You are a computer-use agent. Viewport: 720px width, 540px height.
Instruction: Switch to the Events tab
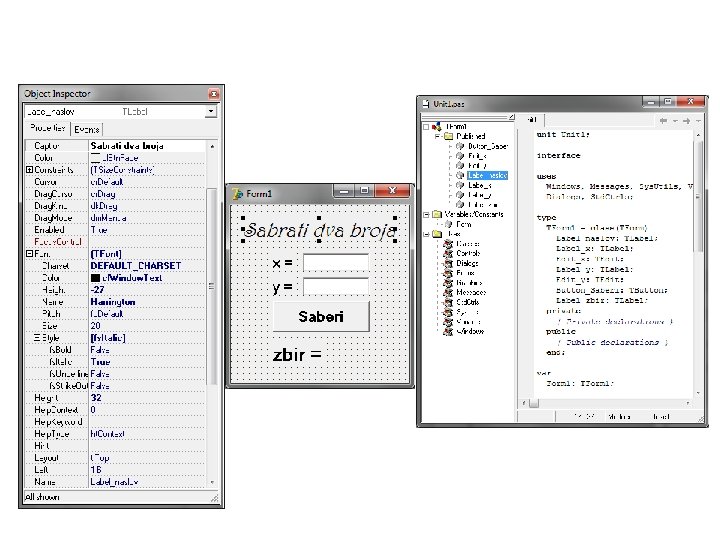(86, 129)
